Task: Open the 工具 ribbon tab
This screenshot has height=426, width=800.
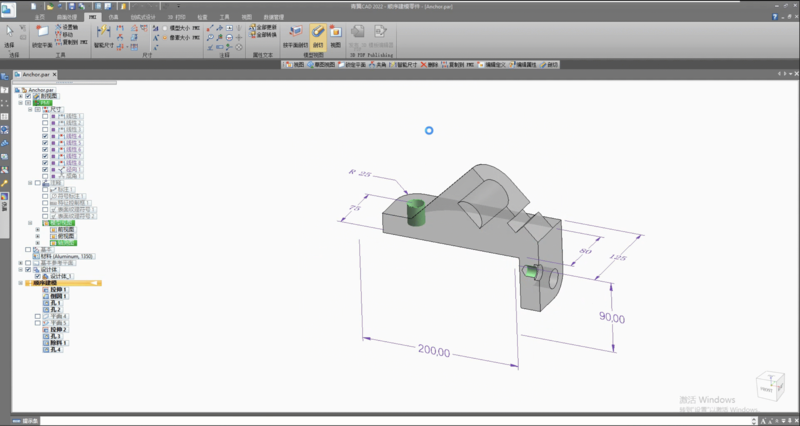Action: coord(225,18)
